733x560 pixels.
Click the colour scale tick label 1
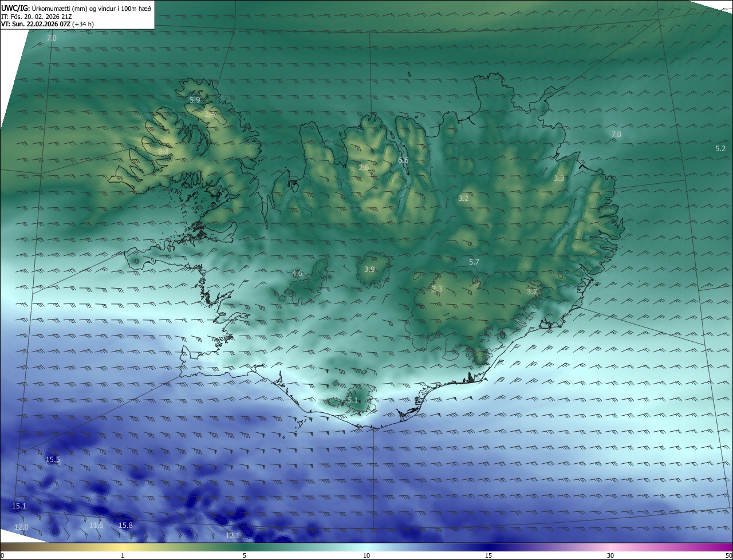click(123, 556)
